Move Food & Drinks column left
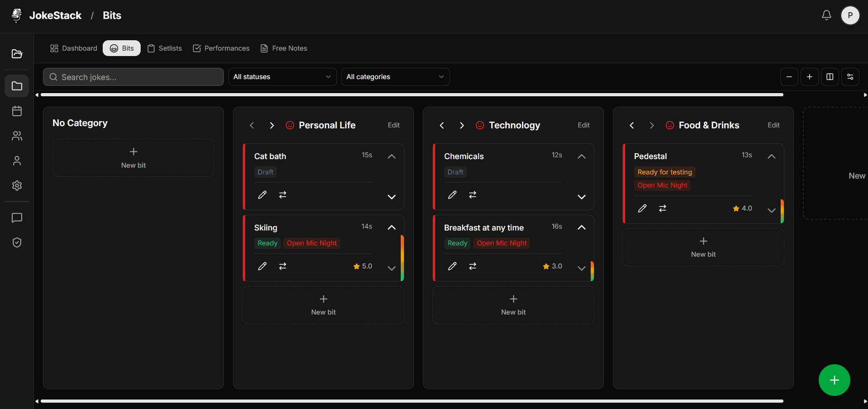This screenshot has width=868, height=409. 632,125
